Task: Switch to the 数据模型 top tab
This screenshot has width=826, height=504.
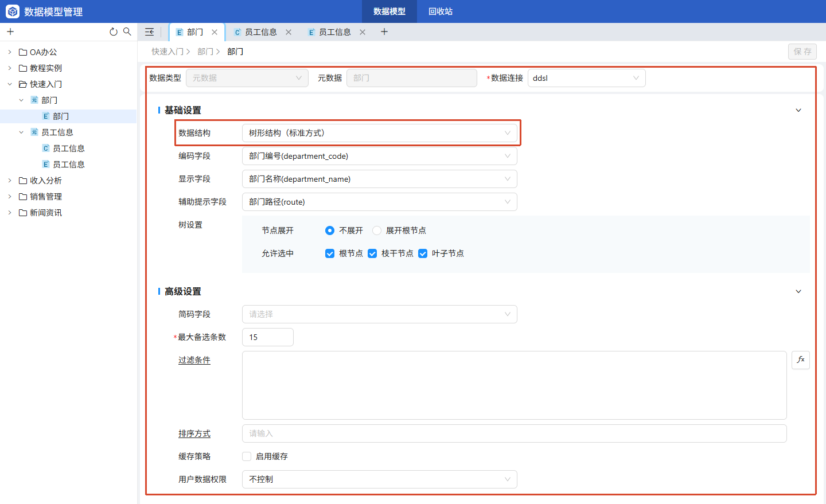Action: tap(389, 11)
